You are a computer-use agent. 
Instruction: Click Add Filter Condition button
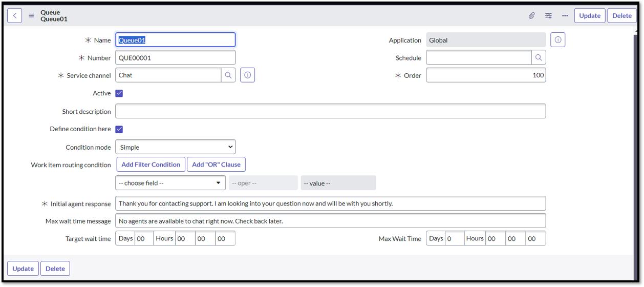point(151,165)
